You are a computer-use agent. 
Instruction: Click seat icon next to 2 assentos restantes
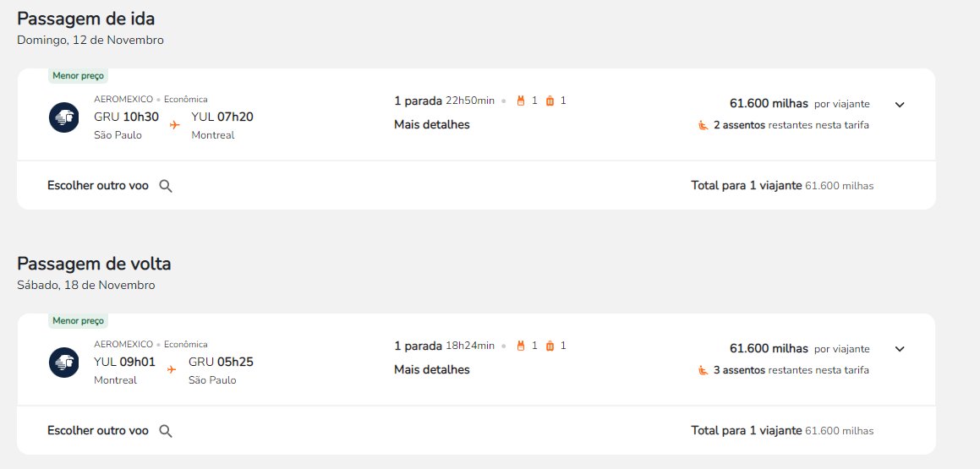[x=704, y=125]
